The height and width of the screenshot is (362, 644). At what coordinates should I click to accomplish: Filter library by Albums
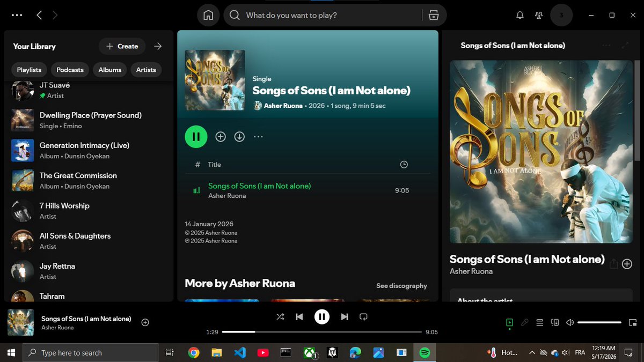(110, 70)
